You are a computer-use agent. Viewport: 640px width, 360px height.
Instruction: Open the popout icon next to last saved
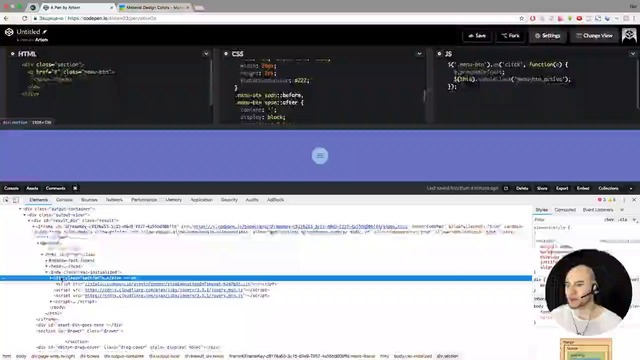coord(506,188)
